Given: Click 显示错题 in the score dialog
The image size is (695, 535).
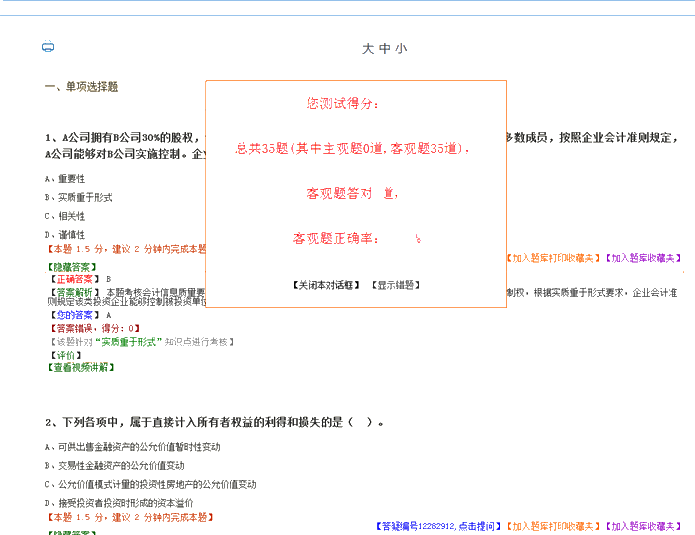Looking at the screenshot, I should (x=395, y=285).
